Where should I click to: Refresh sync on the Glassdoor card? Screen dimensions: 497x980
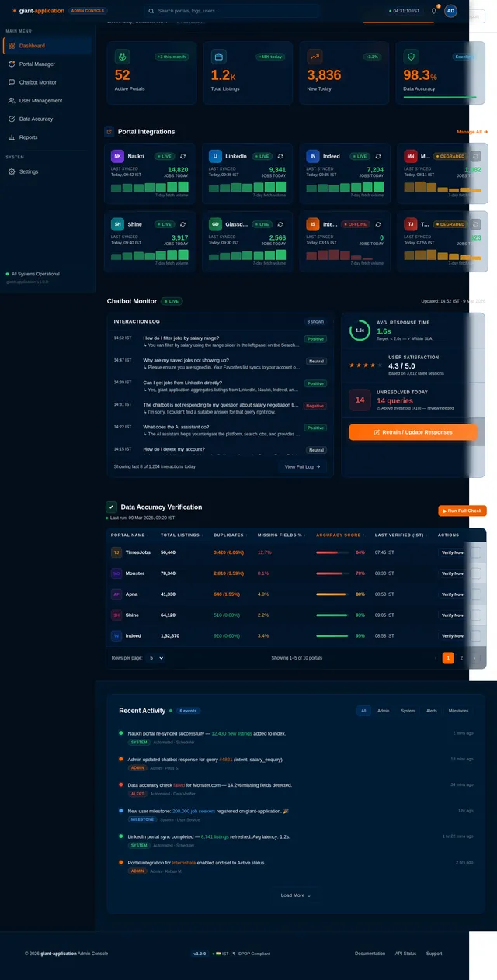pyautogui.click(x=280, y=223)
